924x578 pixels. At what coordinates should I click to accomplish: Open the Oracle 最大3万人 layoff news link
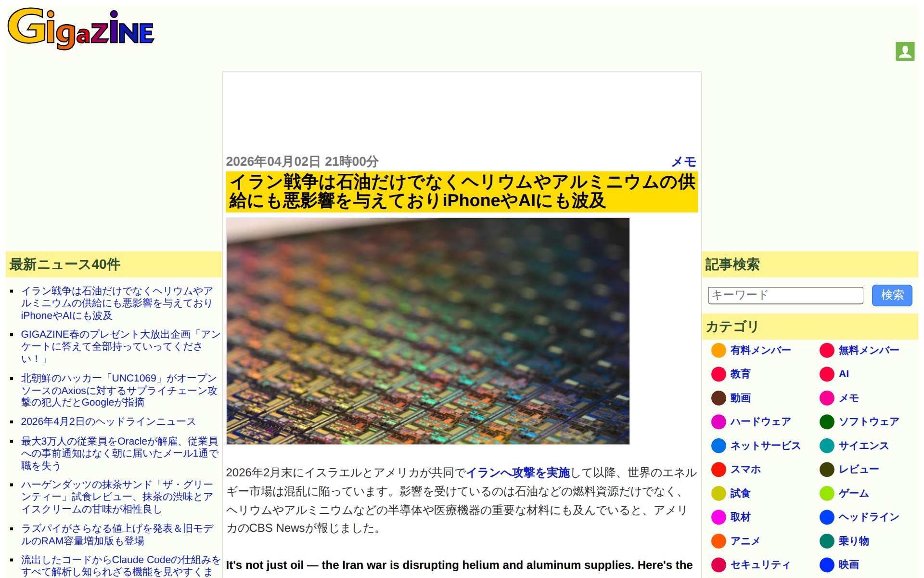click(120, 453)
